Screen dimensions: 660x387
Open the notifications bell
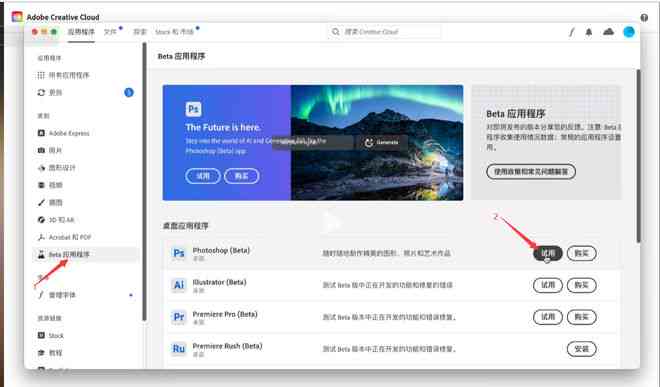589,32
